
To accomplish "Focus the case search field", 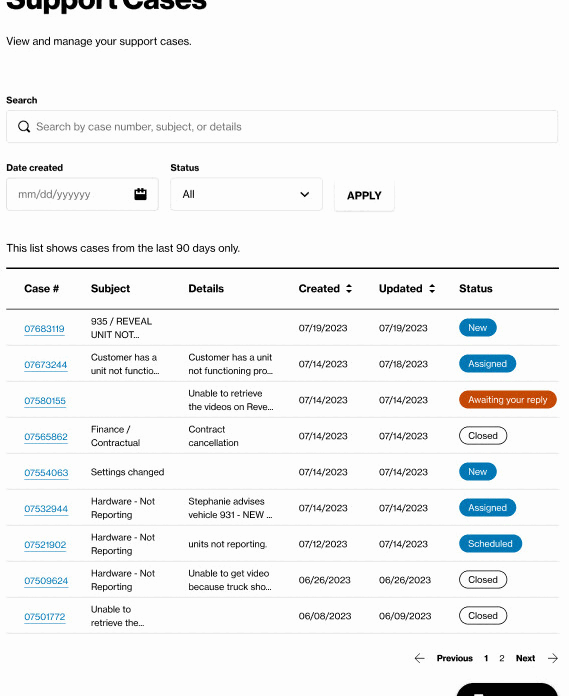I will point(282,127).
